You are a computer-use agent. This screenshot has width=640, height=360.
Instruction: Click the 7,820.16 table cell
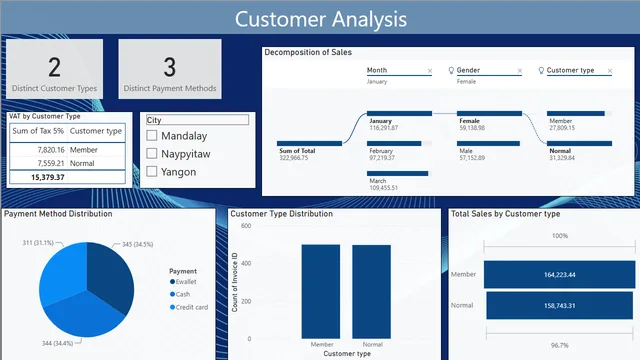(51, 150)
